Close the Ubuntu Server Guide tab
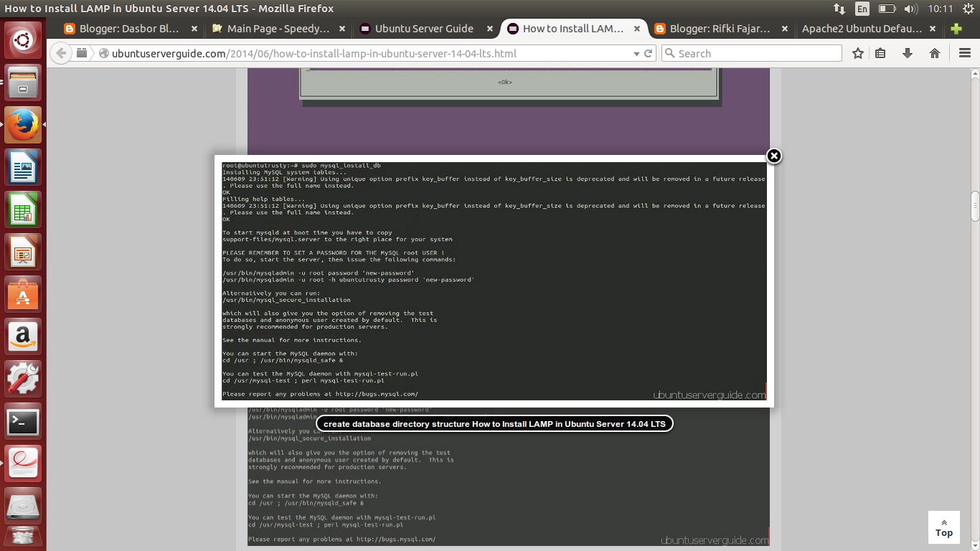This screenshot has width=980, height=551. click(490, 29)
